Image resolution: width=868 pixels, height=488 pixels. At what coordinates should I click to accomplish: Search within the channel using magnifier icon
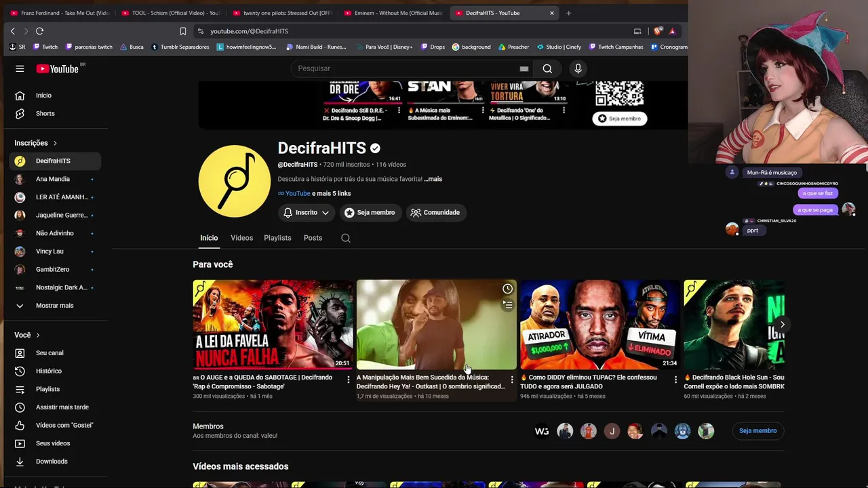coord(346,238)
